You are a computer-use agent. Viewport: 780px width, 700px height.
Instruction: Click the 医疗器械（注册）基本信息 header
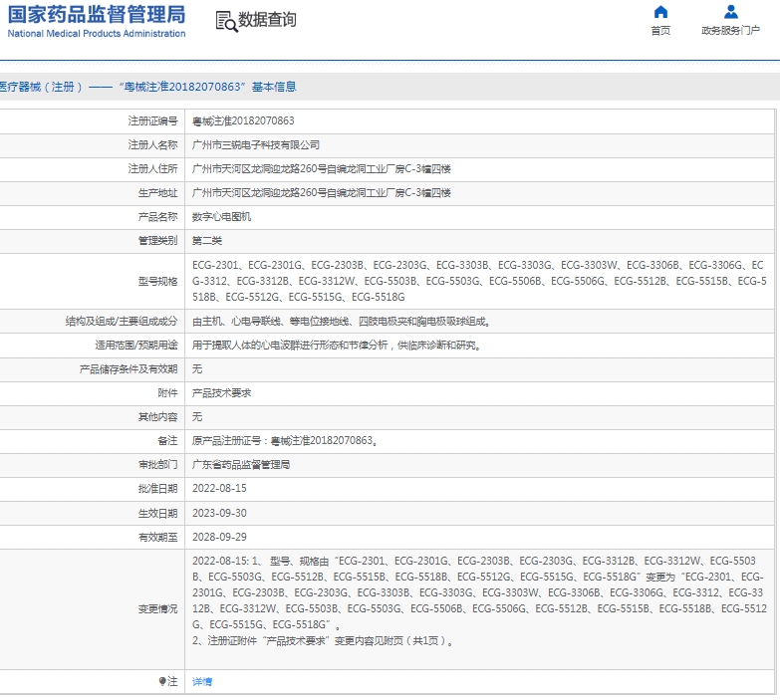coord(148,87)
